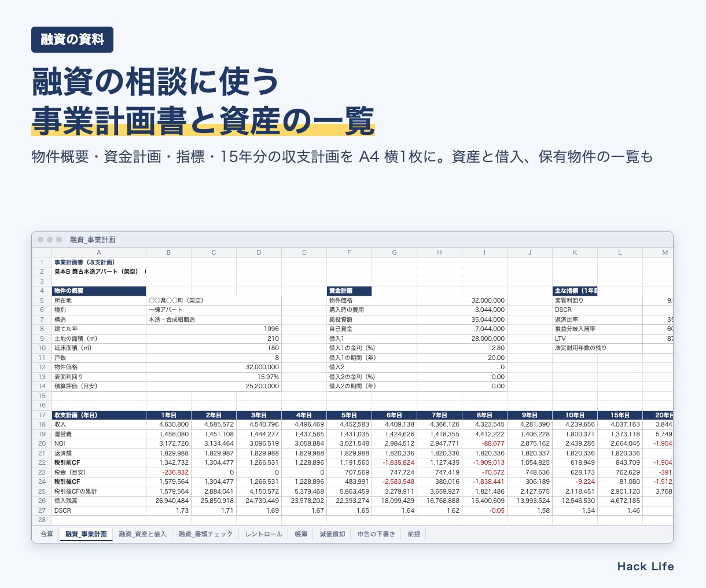706x588 pixels.
Task: Click the red -0.05 DSCR cell
Action: coord(484,510)
